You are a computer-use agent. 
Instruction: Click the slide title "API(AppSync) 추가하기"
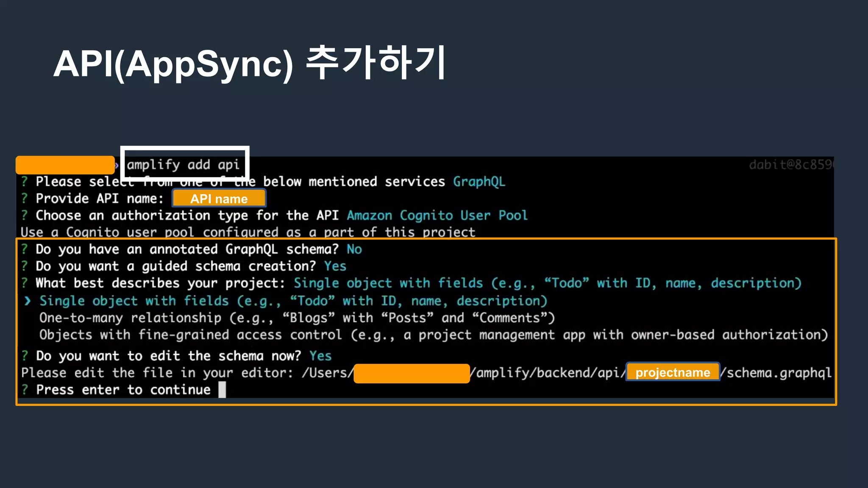(249, 64)
